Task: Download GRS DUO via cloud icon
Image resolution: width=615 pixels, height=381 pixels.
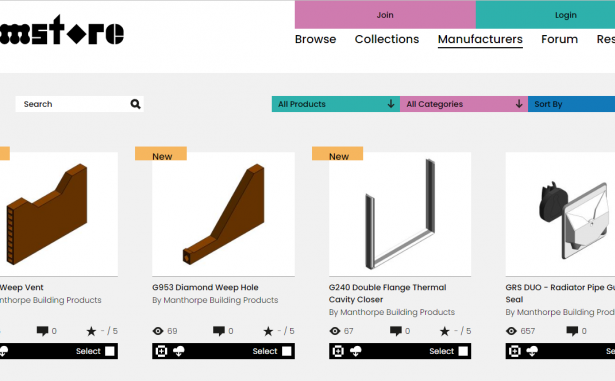Action: tap(532, 351)
